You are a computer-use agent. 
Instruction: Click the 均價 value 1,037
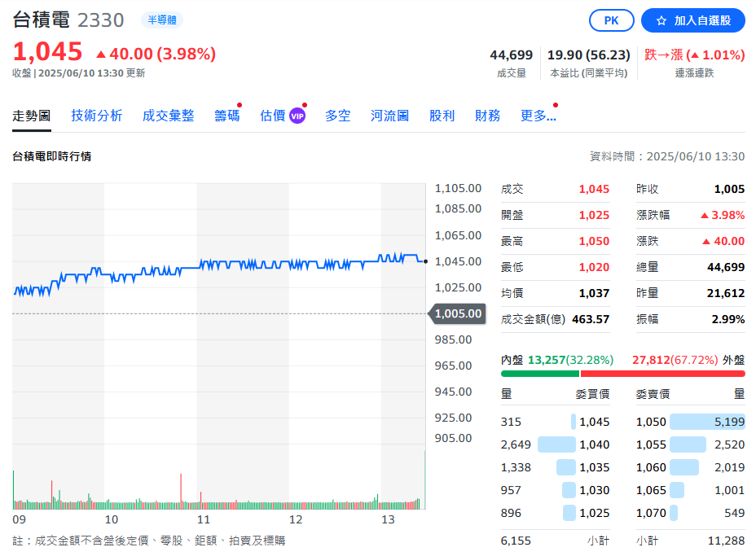click(594, 293)
